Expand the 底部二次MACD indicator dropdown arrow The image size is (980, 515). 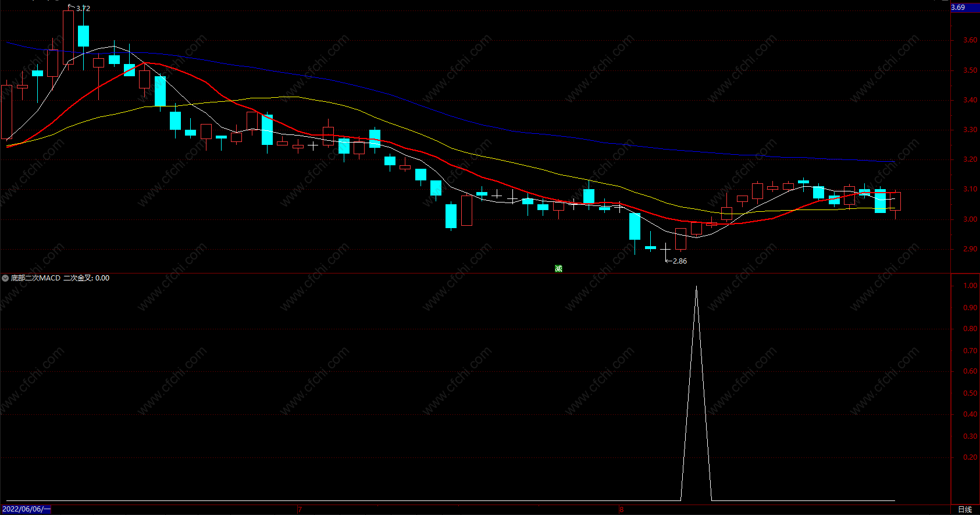pos(5,278)
